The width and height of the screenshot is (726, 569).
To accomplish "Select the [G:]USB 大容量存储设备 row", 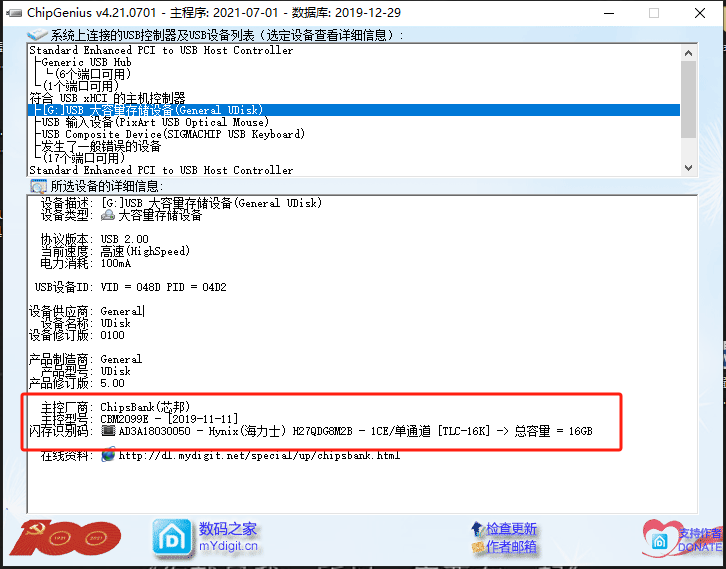I will click(354, 110).
